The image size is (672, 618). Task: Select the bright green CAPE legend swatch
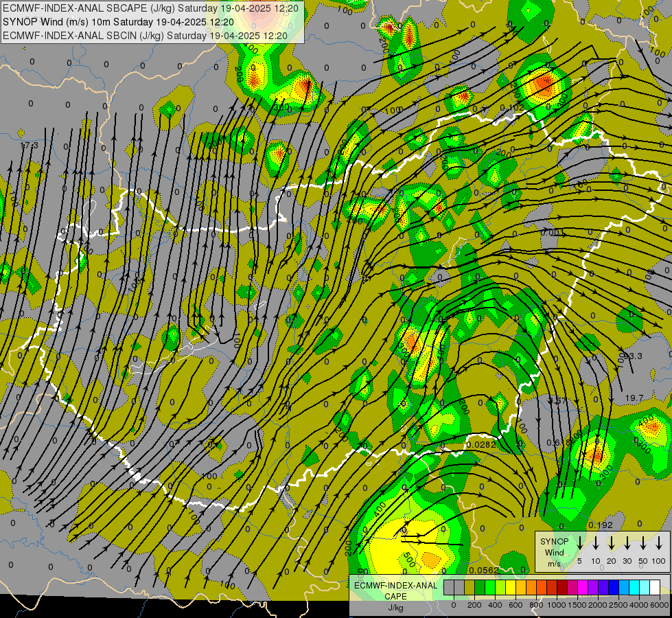[x=490, y=587]
